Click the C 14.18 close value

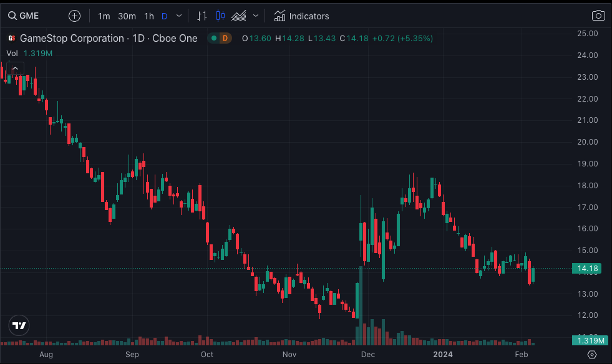click(x=354, y=38)
